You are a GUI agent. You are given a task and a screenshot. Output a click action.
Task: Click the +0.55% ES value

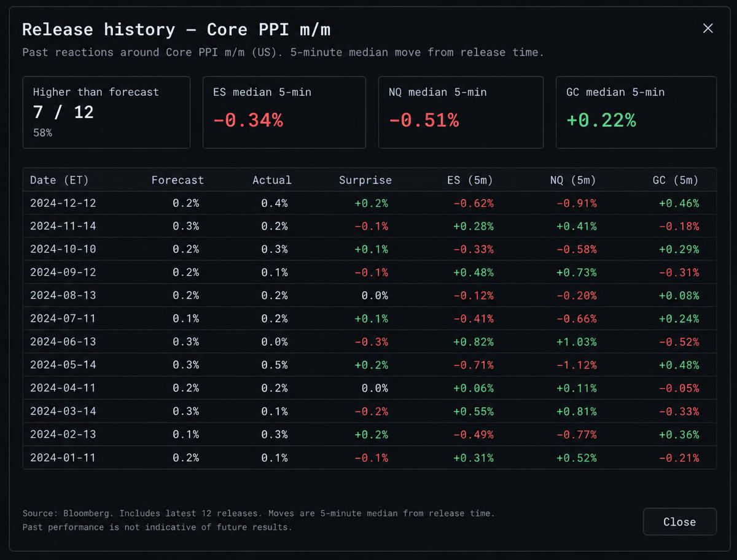pyautogui.click(x=474, y=411)
